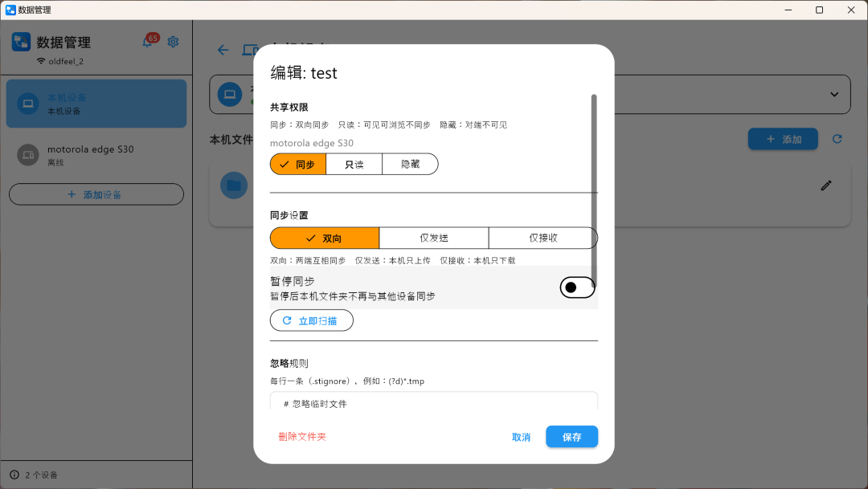The height and width of the screenshot is (489, 868).
Task: Click the 添加 button in main panel
Action: coord(783,139)
